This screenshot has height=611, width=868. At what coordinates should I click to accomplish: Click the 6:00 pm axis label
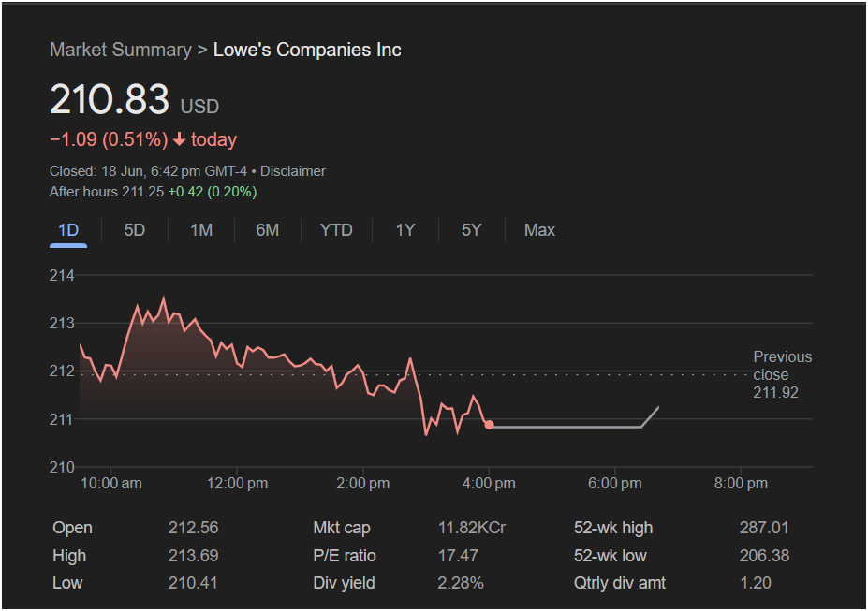615,483
